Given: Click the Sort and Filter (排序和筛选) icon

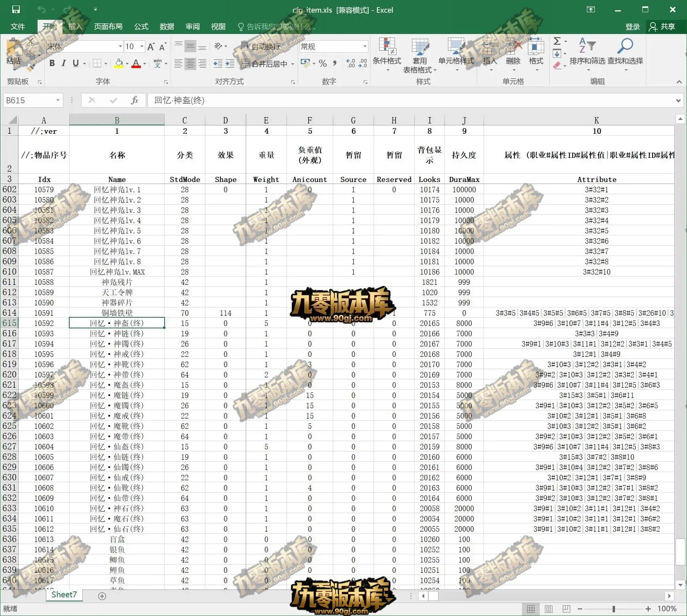Looking at the screenshot, I should (x=587, y=54).
